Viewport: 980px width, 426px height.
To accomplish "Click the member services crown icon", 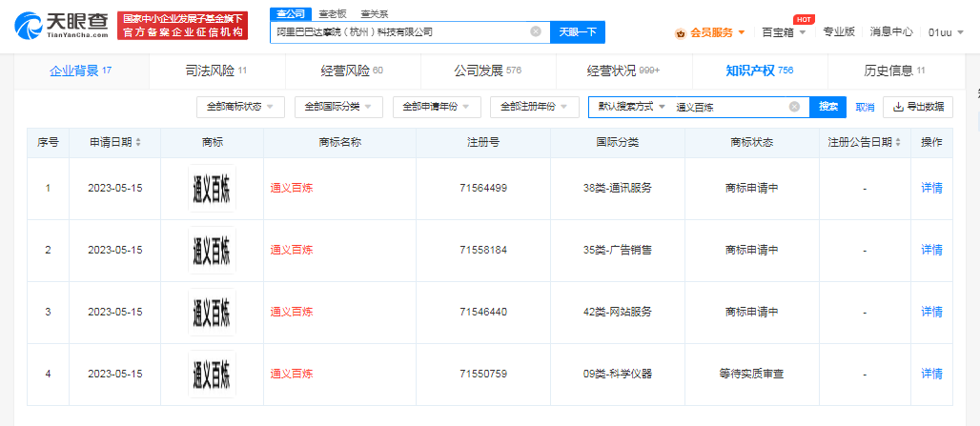I will 681,33.
